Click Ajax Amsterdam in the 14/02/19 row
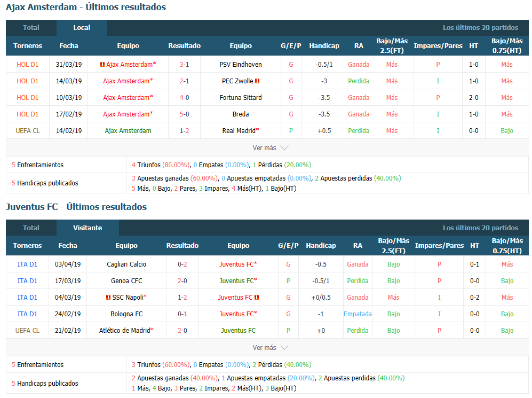The width and height of the screenshot is (532, 398). [128, 131]
